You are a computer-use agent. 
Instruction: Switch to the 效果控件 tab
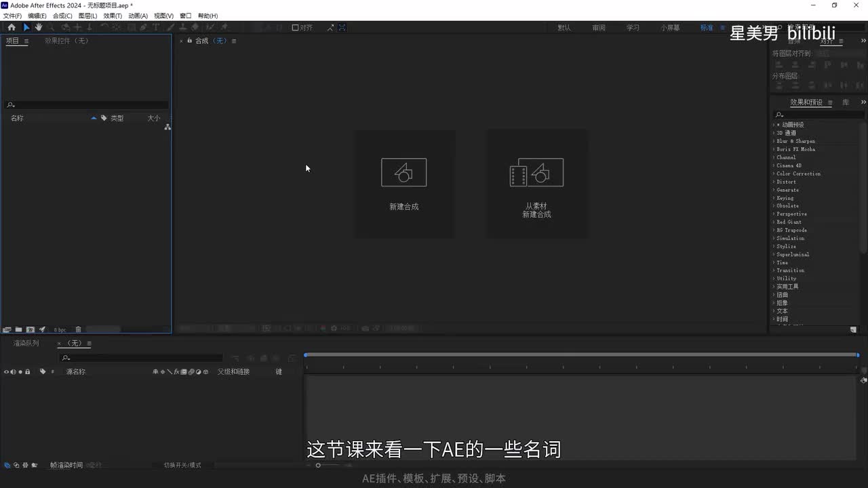point(66,41)
